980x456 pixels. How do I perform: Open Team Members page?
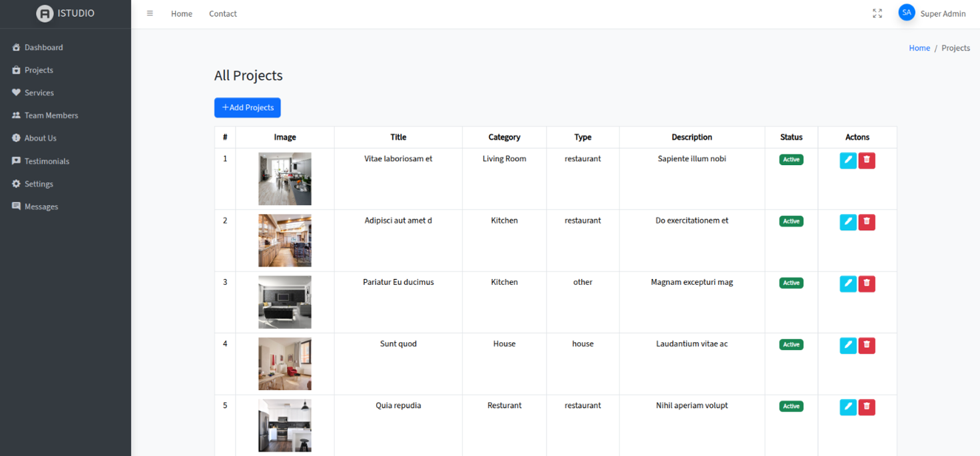coord(51,115)
